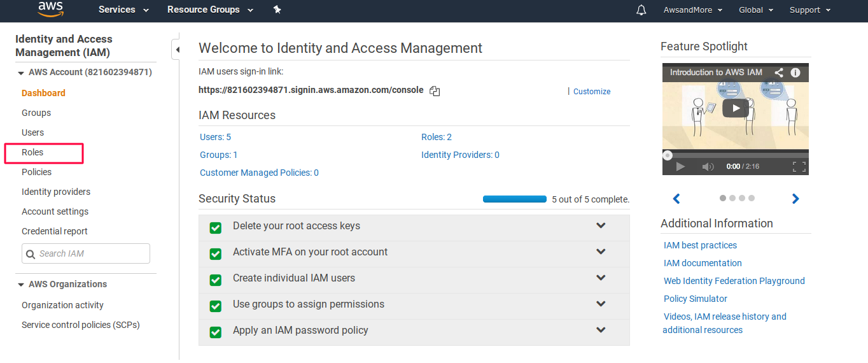Open Users in the sidebar
Image resolution: width=868 pixels, height=363 pixels.
(32, 132)
